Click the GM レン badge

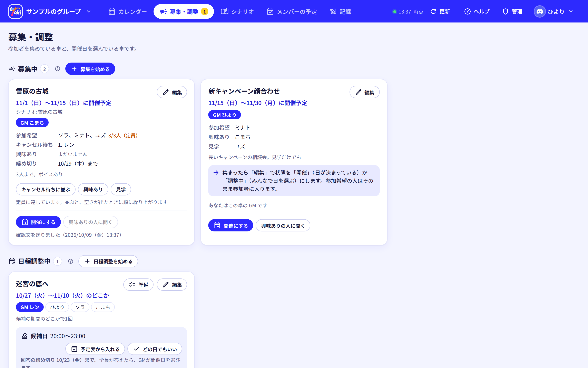(x=30, y=307)
